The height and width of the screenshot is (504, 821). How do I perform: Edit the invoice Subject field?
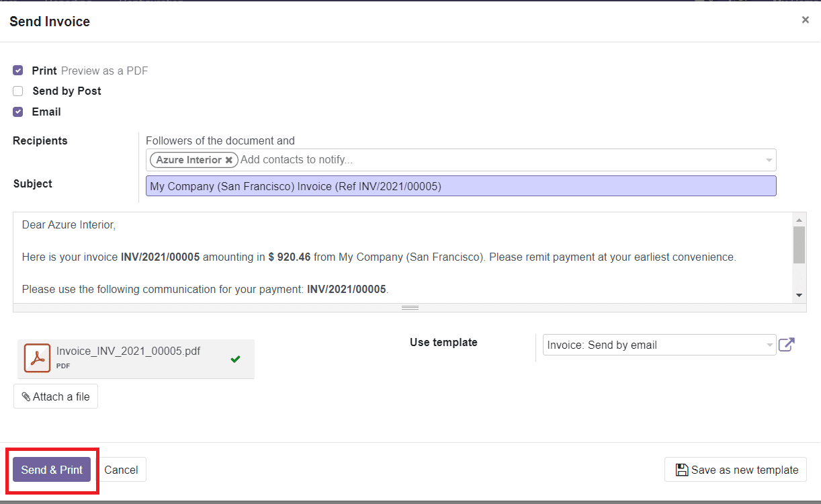(x=461, y=185)
